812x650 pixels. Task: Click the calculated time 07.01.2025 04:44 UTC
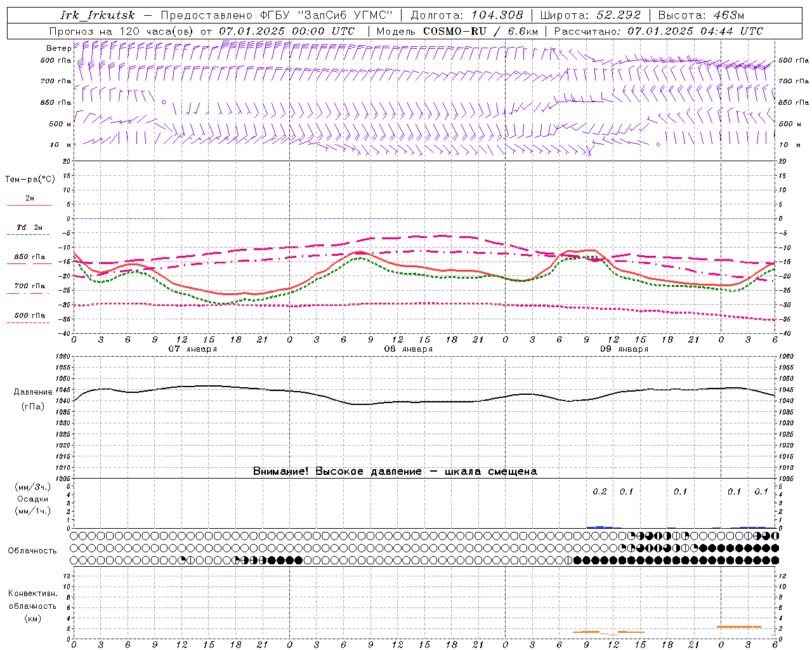695,31
